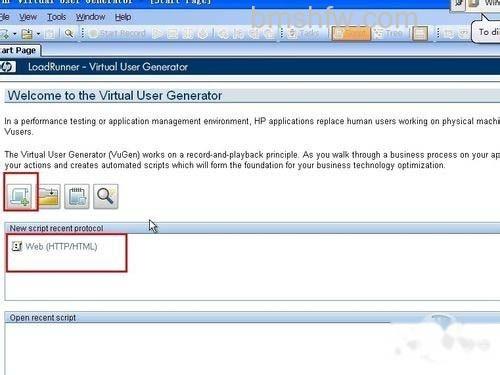Open the View menu
The image size is (500, 375).
click(28, 17)
